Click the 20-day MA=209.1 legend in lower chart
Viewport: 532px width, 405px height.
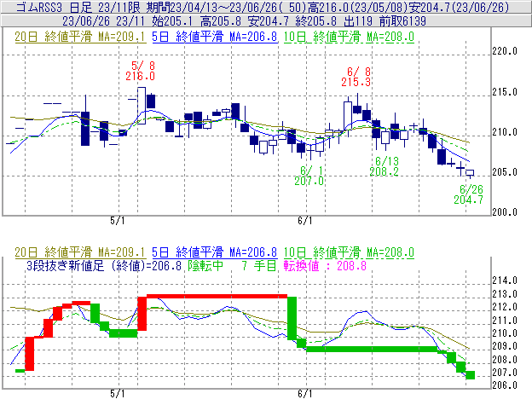(80, 252)
